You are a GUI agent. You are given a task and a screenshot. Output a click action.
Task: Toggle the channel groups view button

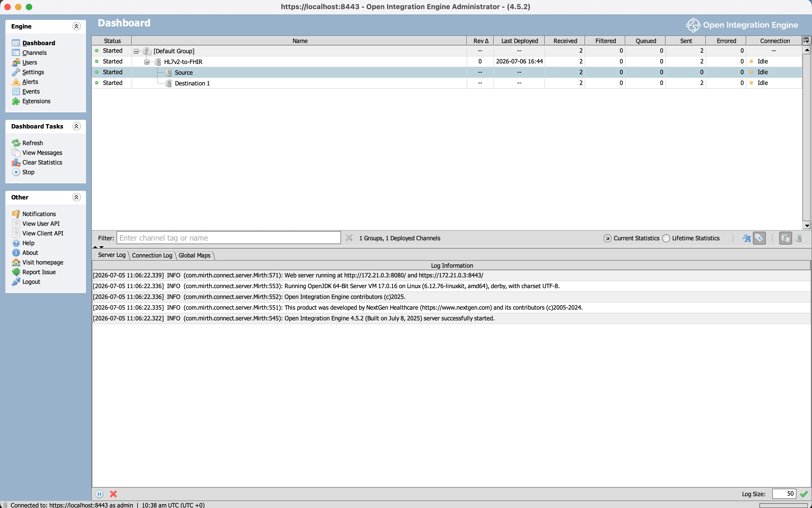pos(785,238)
